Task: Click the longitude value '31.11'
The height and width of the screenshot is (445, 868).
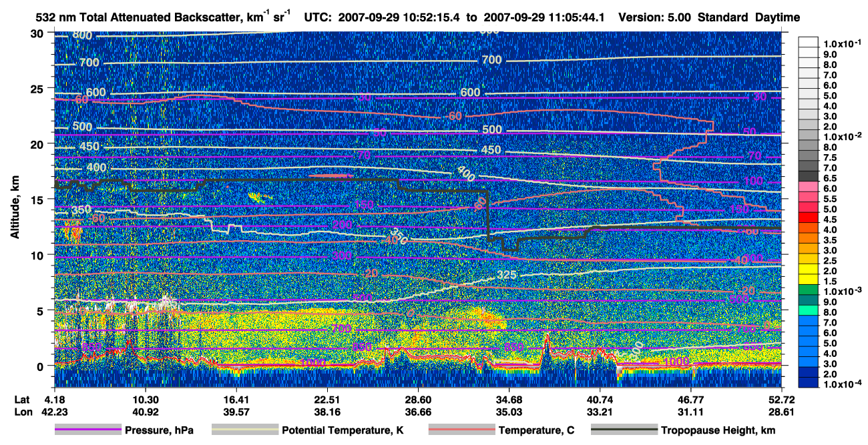Action: [690, 411]
